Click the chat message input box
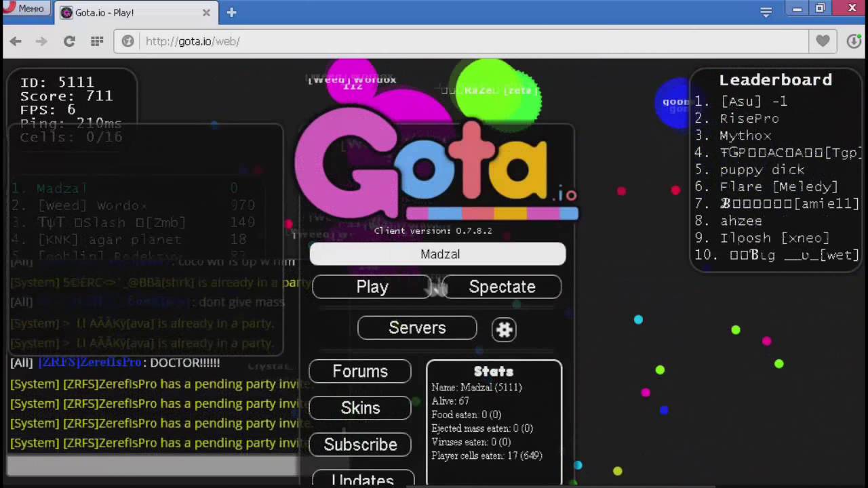The width and height of the screenshot is (868, 488). (153, 465)
